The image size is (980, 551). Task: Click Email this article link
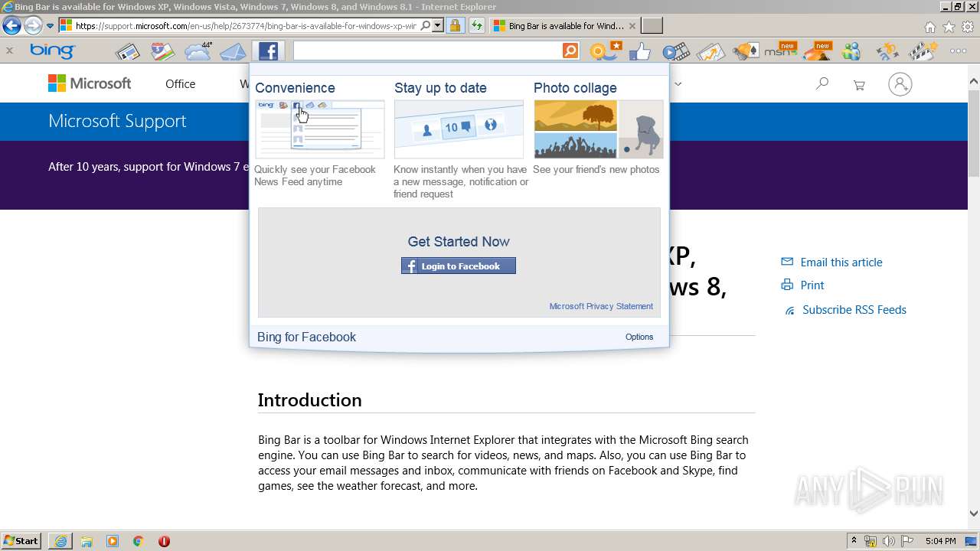pyautogui.click(x=841, y=262)
